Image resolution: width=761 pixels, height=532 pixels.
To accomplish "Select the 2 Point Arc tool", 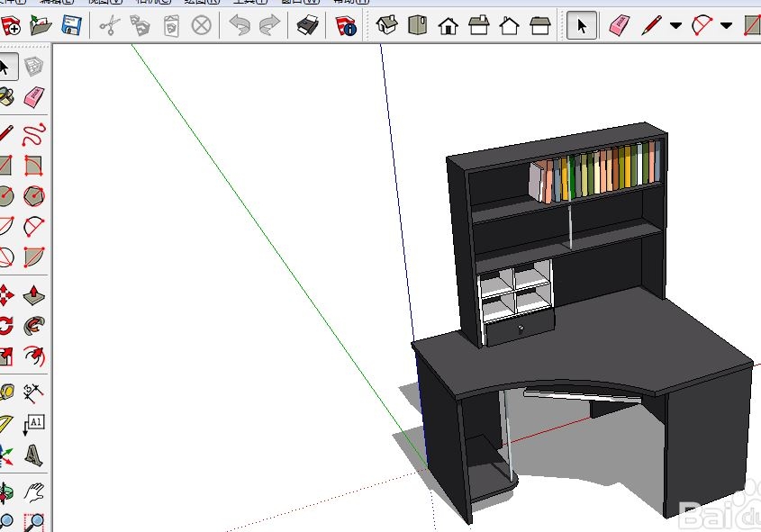I will click(x=34, y=227).
